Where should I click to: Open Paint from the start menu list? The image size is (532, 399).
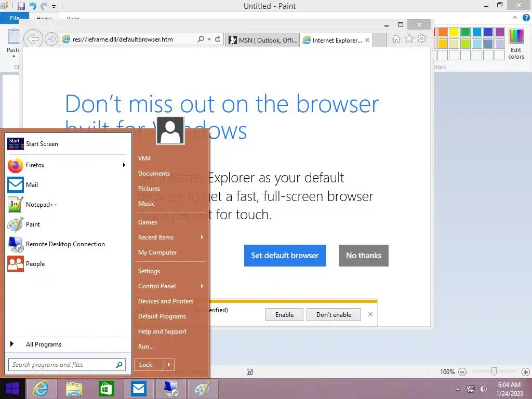tap(67, 224)
